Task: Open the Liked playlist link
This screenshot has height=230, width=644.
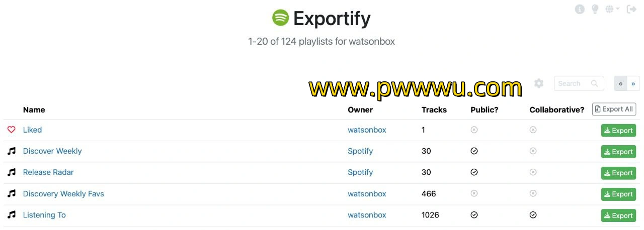Action: 32,130
